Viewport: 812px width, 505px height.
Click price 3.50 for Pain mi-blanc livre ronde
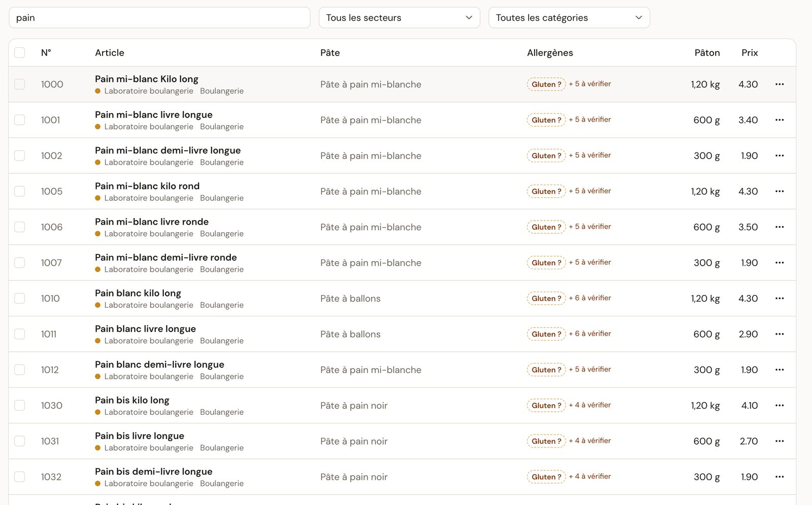(748, 227)
